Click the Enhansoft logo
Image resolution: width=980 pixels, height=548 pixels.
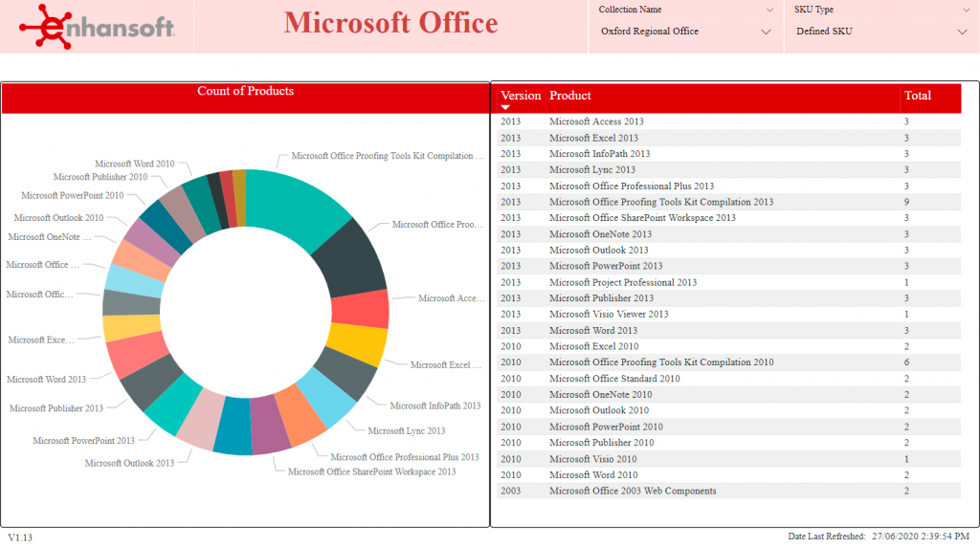97,26
